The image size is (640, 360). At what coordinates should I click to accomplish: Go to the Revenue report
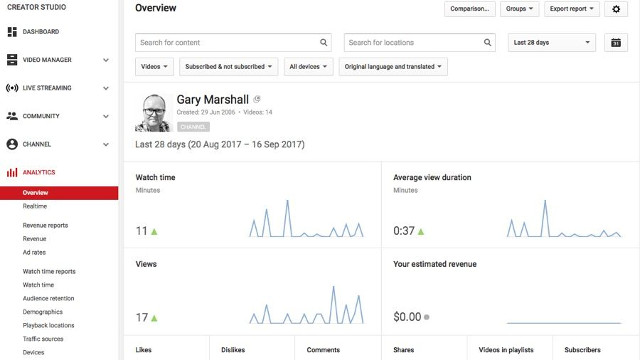pos(34,239)
